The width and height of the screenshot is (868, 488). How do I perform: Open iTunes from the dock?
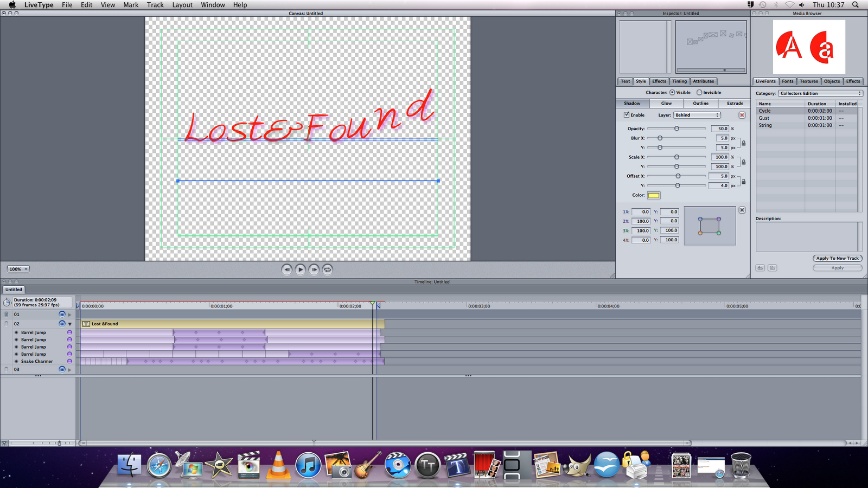click(x=308, y=465)
